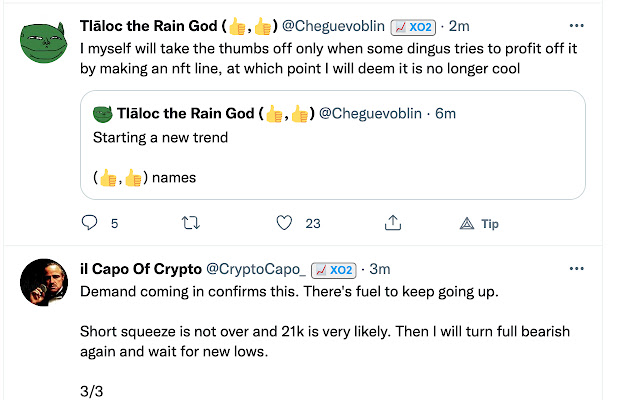Open il Capo Of Crypto's avatar
Viewport: 640px width, 400px height.
44,286
